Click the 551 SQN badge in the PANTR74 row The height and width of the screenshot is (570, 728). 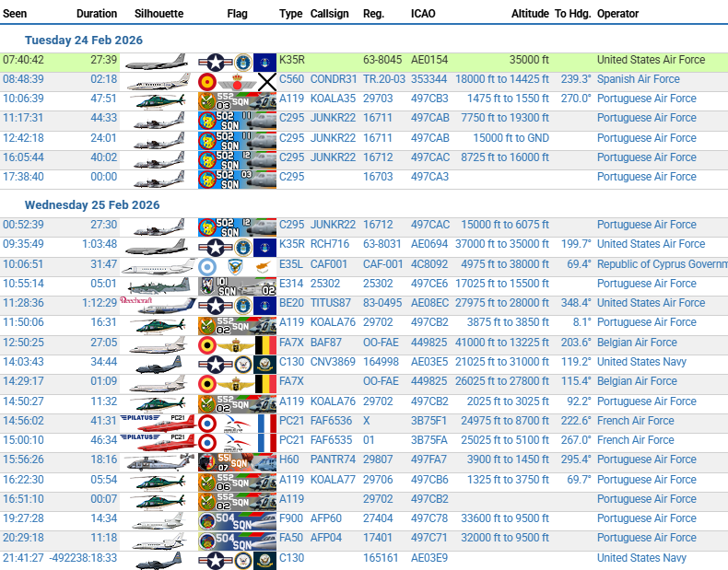pos(237,462)
